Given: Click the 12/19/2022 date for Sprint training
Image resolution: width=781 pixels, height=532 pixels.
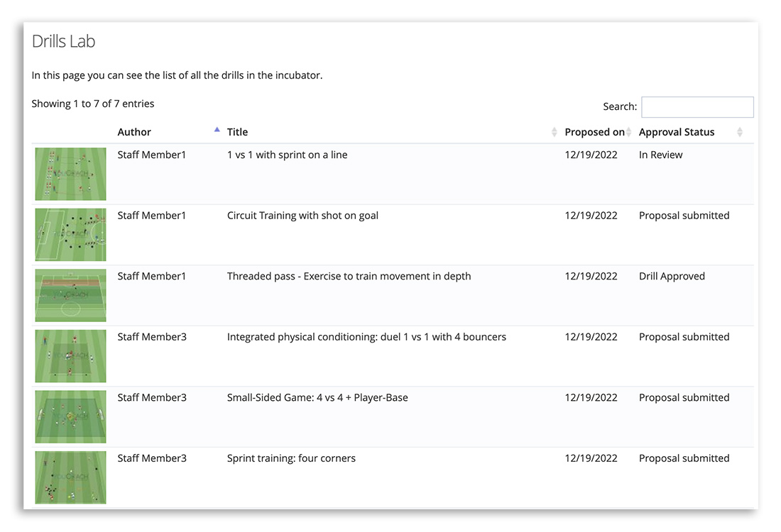Looking at the screenshot, I should click(591, 458).
